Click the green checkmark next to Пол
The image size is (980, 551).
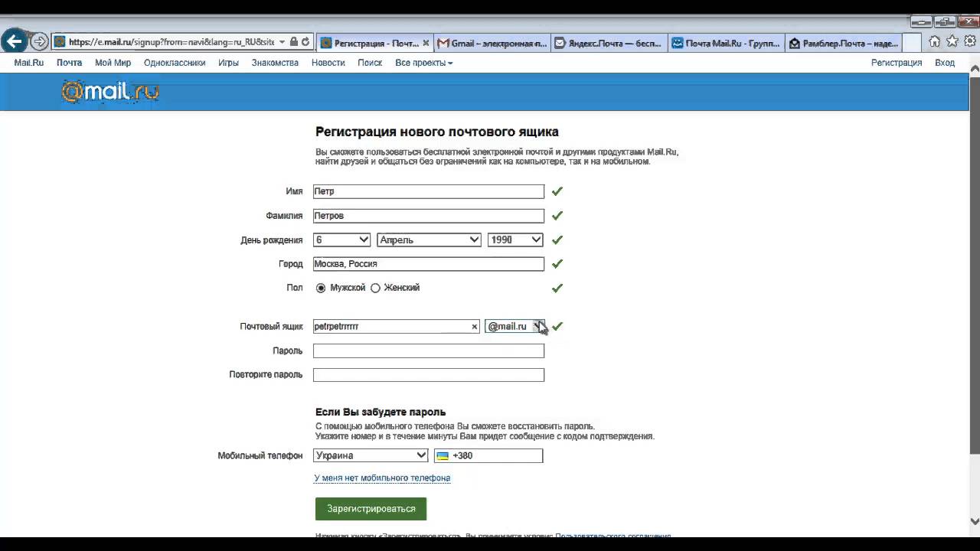(557, 289)
